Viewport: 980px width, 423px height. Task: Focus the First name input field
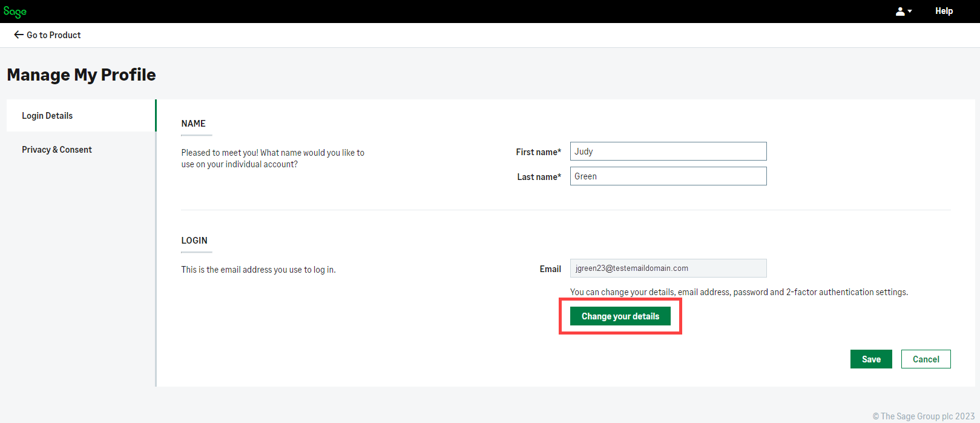(x=668, y=152)
